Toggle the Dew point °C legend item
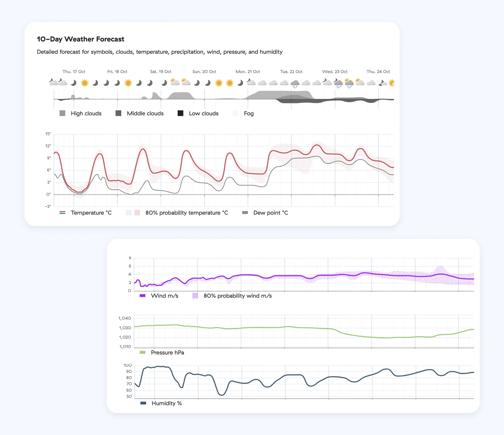This screenshot has height=435, width=504. tap(270, 213)
